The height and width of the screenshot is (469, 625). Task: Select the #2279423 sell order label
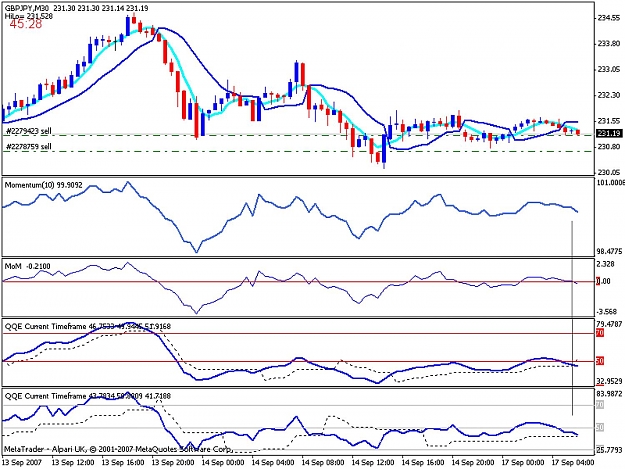pyautogui.click(x=29, y=131)
